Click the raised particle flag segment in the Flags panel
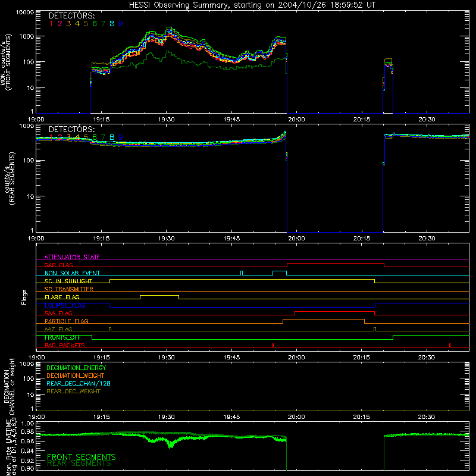476x476 pixels. (324, 320)
